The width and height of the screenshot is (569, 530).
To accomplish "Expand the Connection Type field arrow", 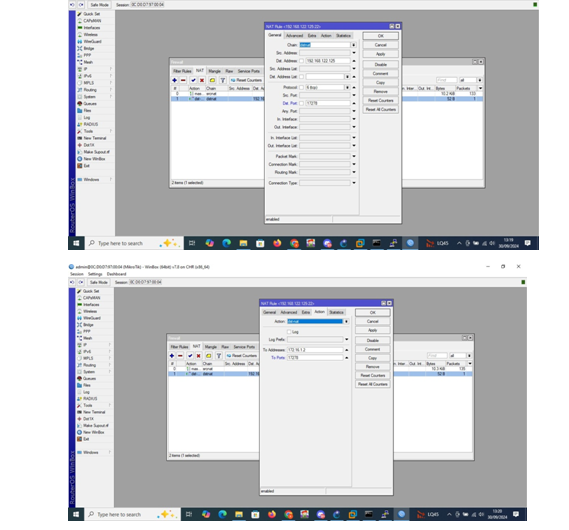I will pyautogui.click(x=354, y=183).
